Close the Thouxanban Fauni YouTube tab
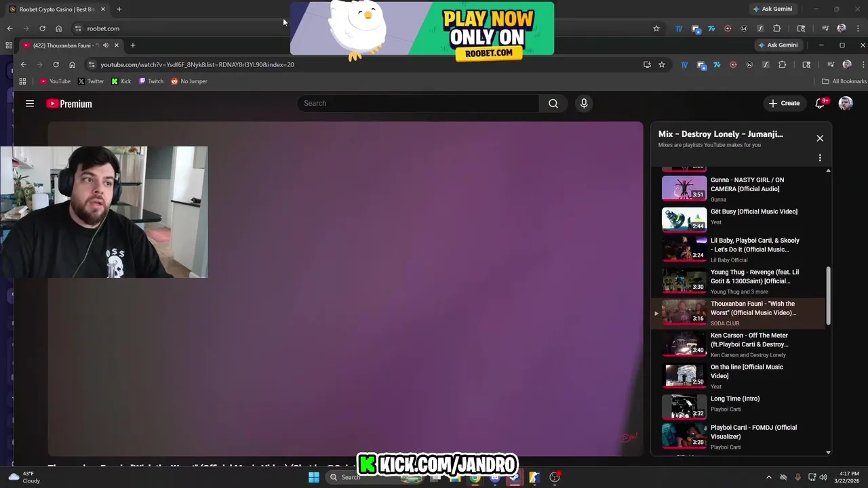 [x=117, y=45]
